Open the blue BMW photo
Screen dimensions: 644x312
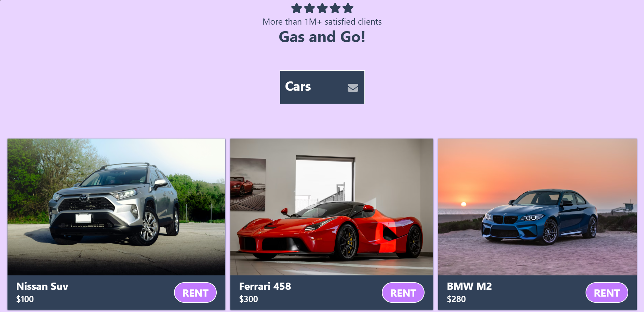click(x=537, y=207)
